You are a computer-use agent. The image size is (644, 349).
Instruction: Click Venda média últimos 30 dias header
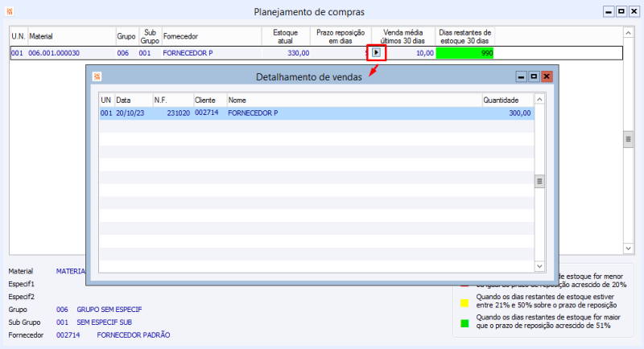(403, 36)
